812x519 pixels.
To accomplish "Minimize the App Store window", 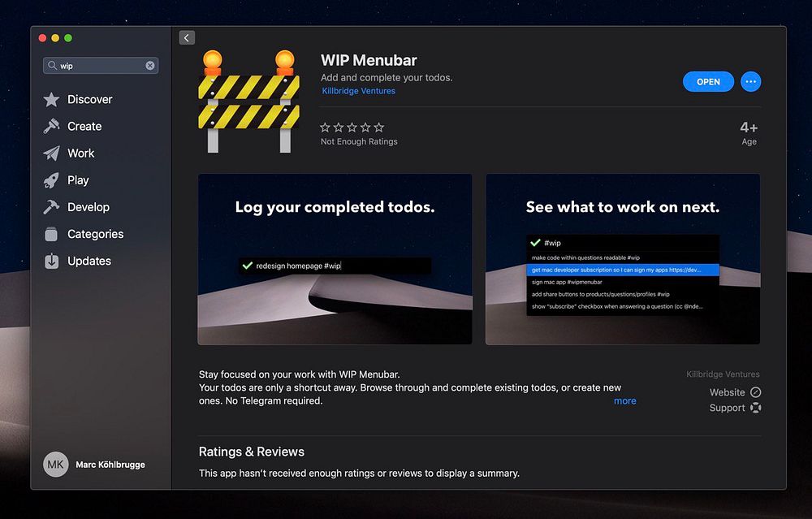I will [55, 38].
